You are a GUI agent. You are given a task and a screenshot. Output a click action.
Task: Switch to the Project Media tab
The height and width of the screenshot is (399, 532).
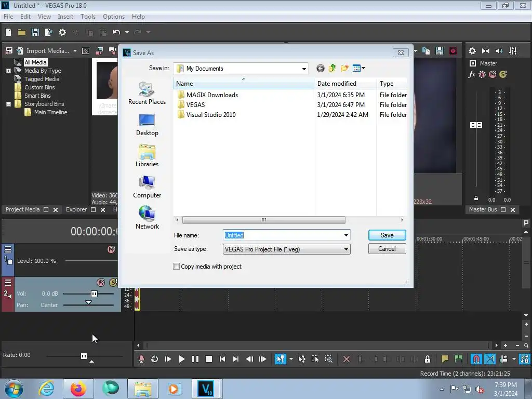[22, 210]
